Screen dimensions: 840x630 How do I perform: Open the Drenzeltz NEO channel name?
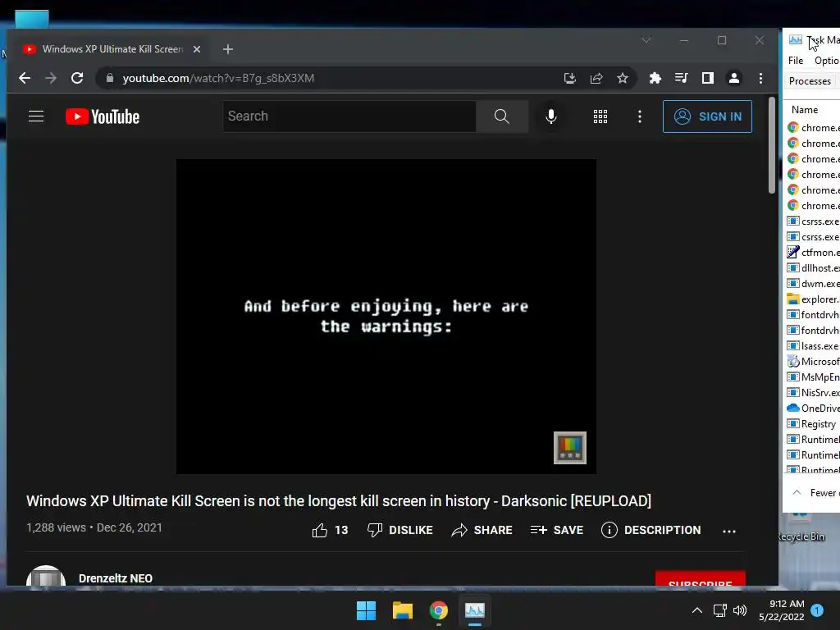[x=116, y=578]
